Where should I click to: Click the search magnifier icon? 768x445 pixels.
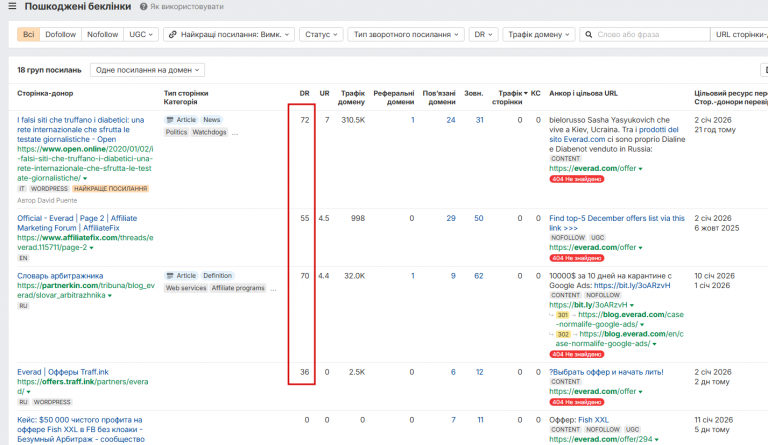pos(588,34)
